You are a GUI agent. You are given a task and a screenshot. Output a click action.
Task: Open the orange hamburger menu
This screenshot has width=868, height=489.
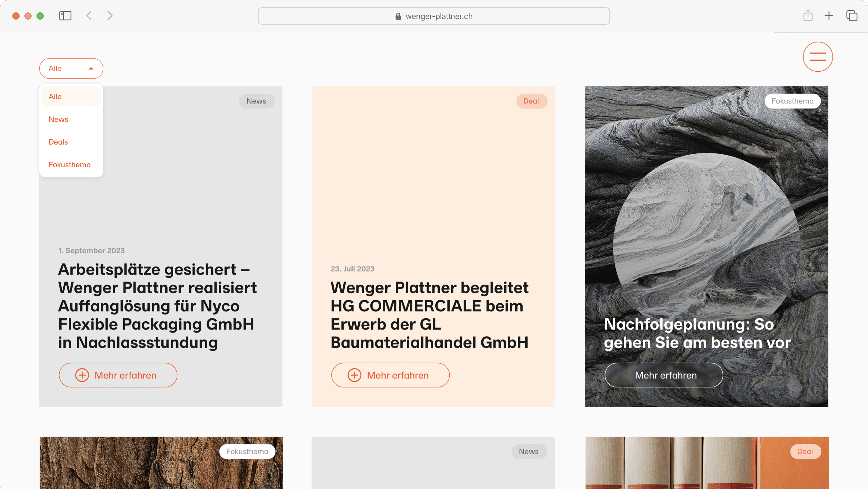[x=817, y=57]
